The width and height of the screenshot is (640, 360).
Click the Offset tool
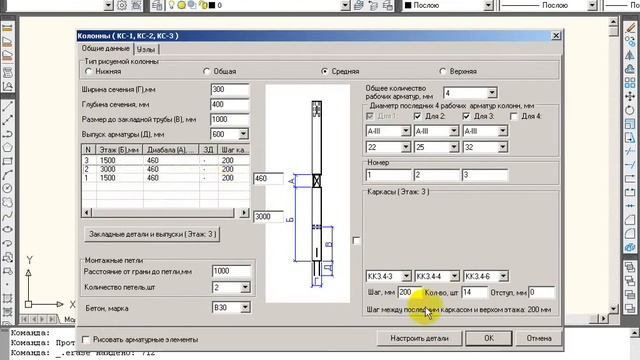[630, 69]
